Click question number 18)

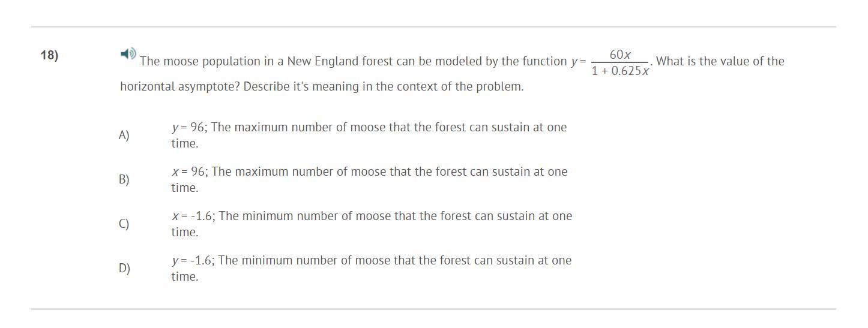[x=49, y=55]
